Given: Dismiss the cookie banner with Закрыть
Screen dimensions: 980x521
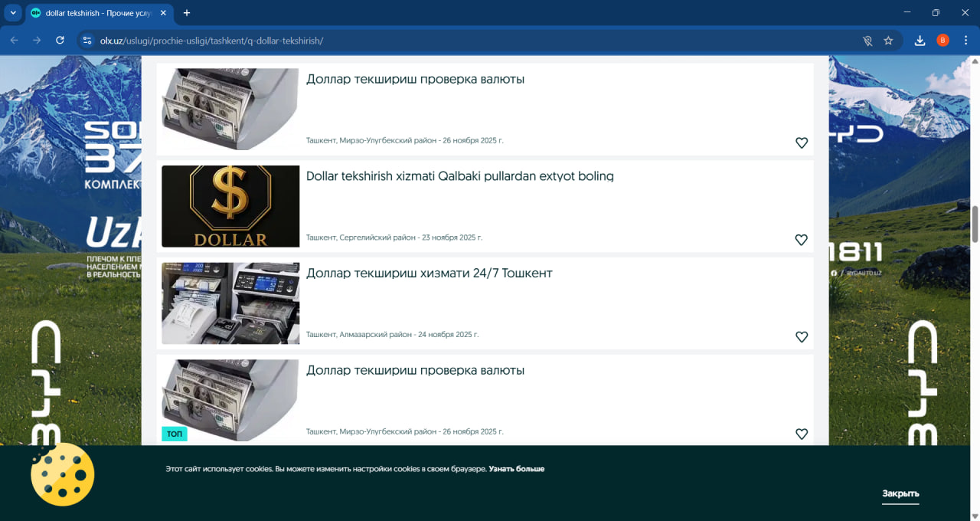Looking at the screenshot, I should (x=900, y=494).
